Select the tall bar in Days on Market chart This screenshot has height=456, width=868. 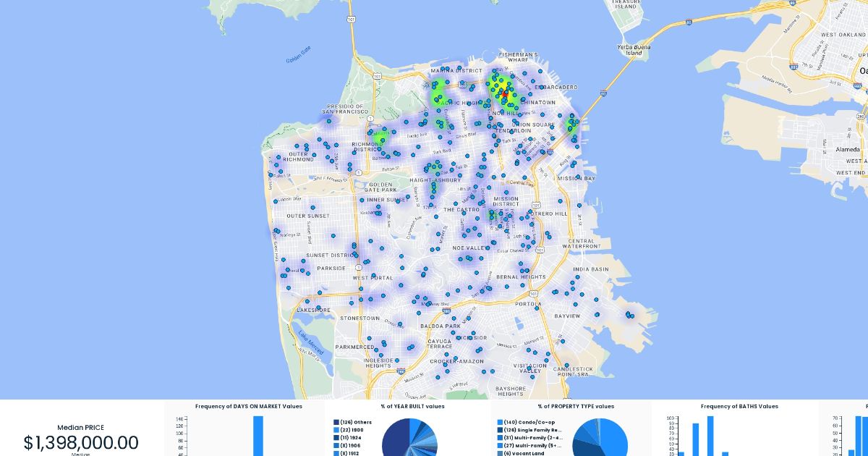258,436
